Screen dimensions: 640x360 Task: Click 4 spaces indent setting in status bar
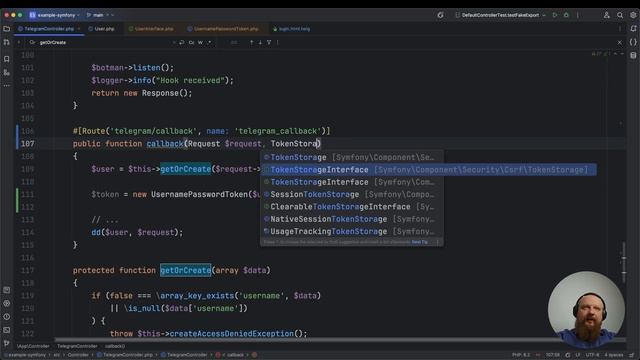point(613,355)
